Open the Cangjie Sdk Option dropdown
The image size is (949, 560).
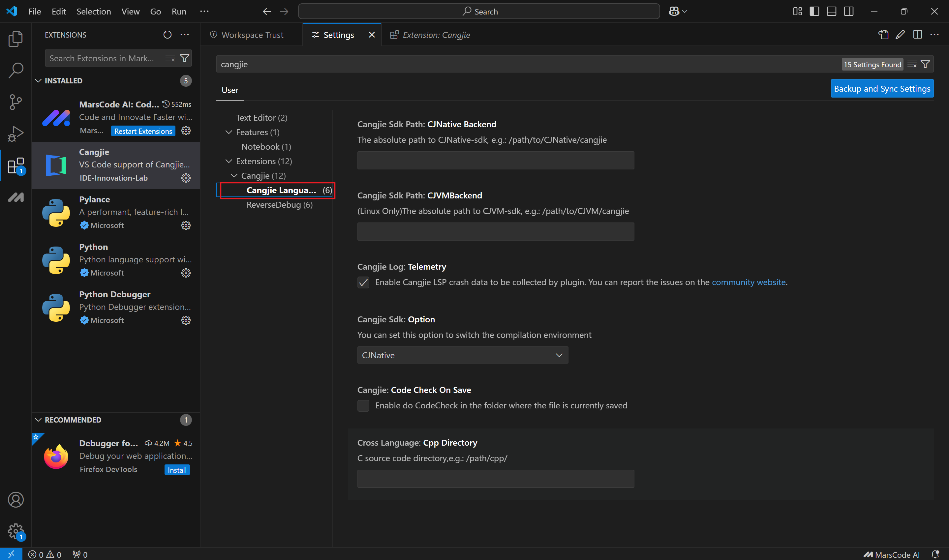pyautogui.click(x=462, y=355)
